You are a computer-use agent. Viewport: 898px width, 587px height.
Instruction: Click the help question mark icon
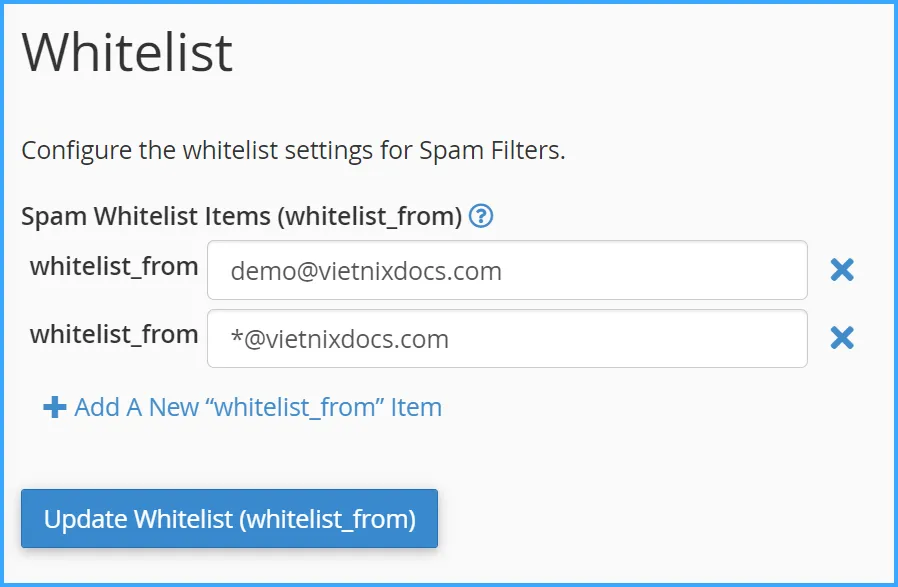point(481,216)
